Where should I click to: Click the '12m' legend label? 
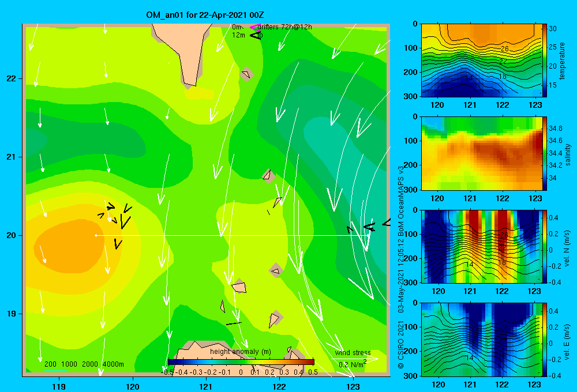click(x=238, y=35)
